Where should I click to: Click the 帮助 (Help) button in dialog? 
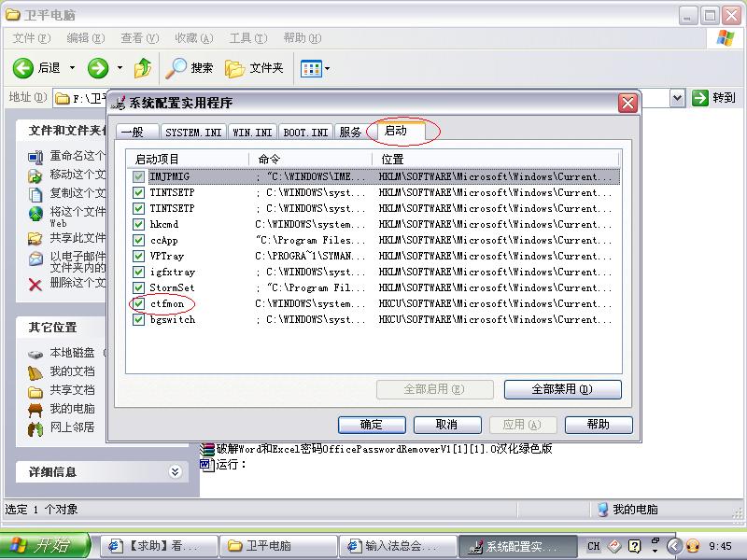599,425
